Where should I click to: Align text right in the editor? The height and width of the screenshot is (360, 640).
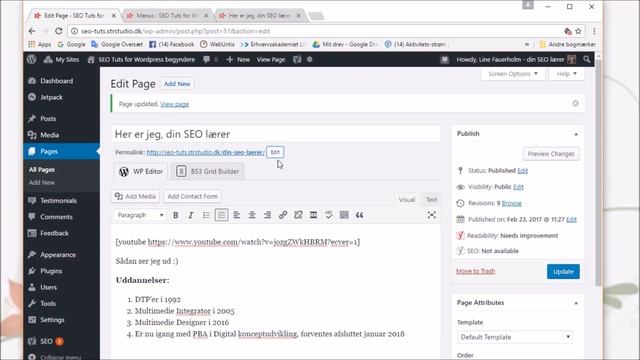click(267, 215)
